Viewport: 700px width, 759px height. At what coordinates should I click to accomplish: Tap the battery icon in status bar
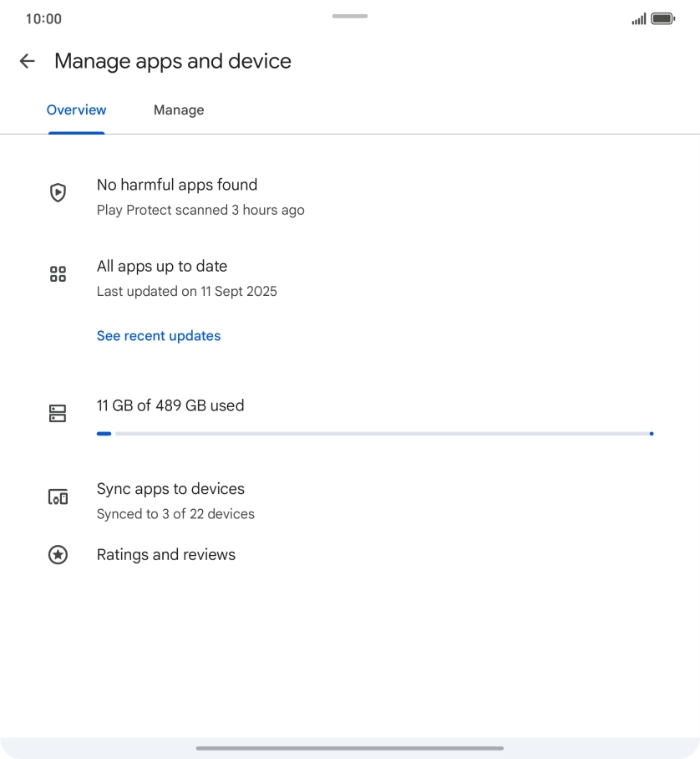662,18
